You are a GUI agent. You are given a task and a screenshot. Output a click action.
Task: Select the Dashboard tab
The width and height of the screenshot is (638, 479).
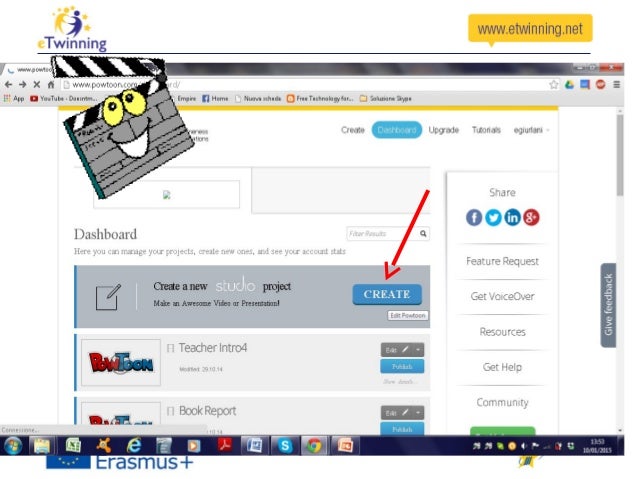397,130
